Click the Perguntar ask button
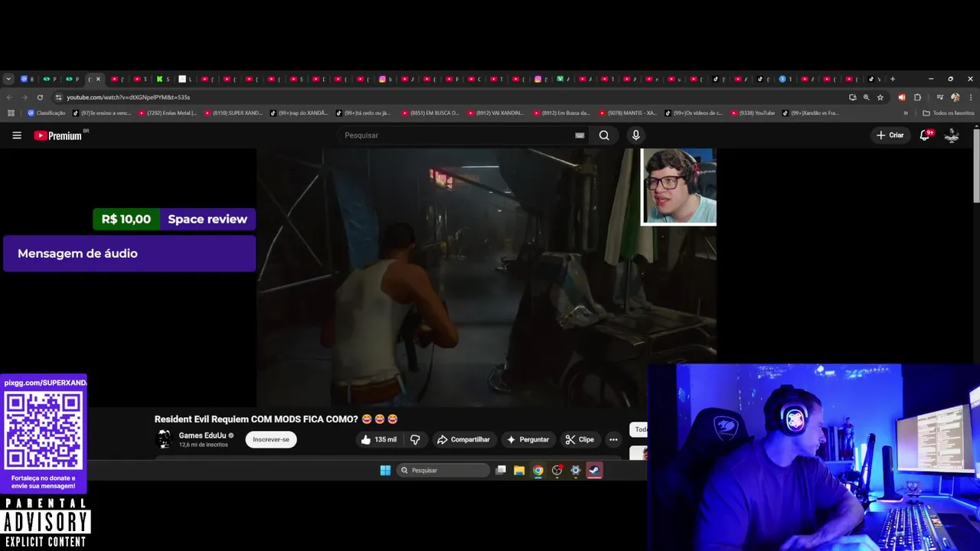Image resolution: width=980 pixels, height=551 pixels. [528, 439]
